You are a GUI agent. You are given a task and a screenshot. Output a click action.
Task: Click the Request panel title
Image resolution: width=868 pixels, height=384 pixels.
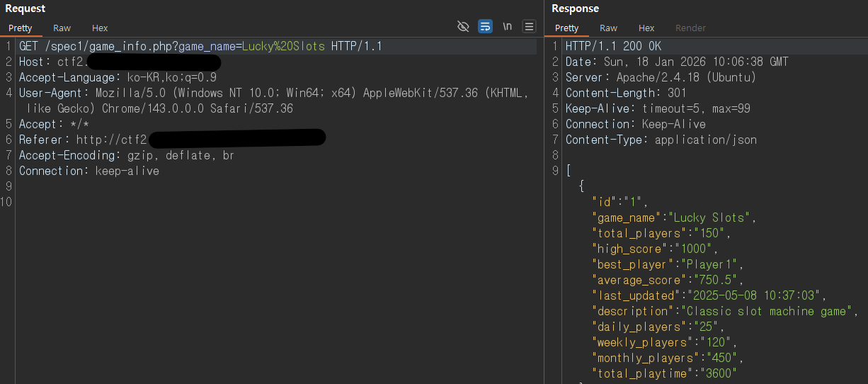(25, 9)
